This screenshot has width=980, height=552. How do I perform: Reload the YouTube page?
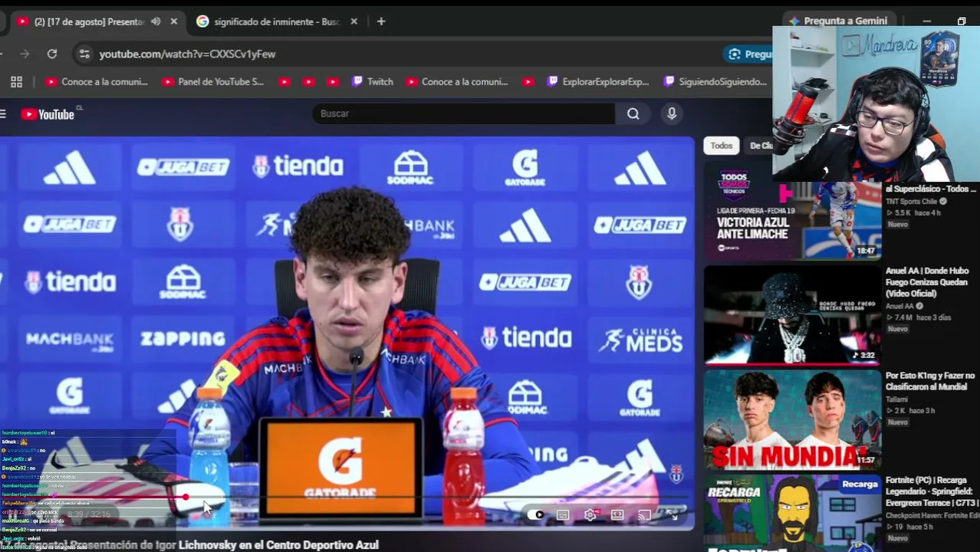click(x=52, y=54)
